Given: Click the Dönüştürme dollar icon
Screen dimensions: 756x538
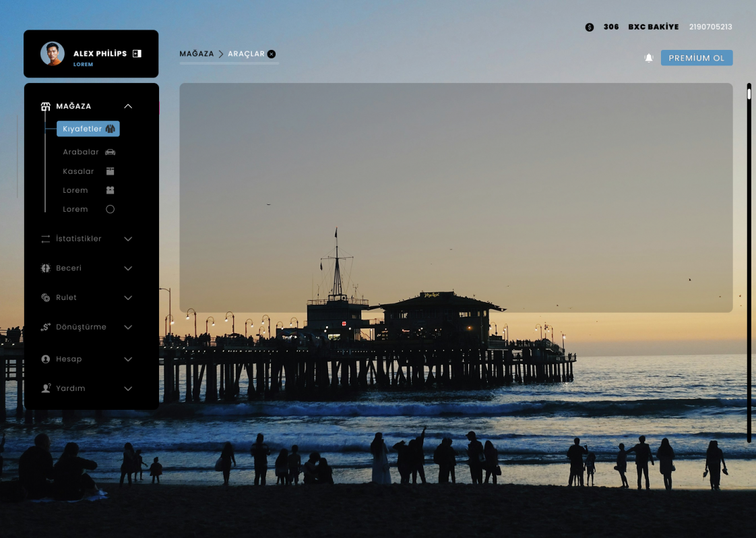Looking at the screenshot, I should click(46, 327).
